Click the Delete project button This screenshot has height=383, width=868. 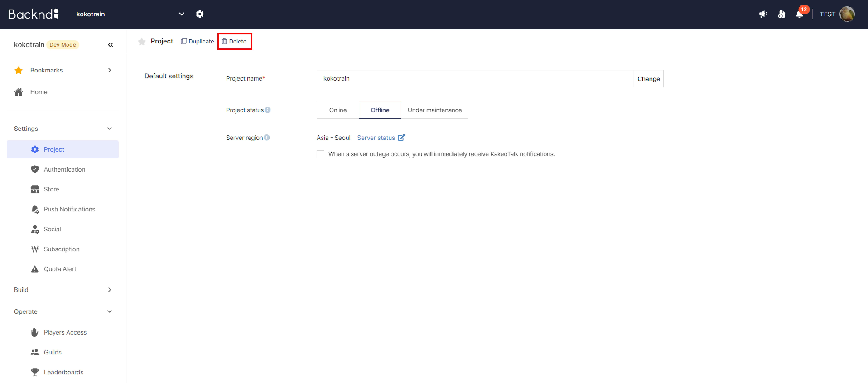click(234, 41)
